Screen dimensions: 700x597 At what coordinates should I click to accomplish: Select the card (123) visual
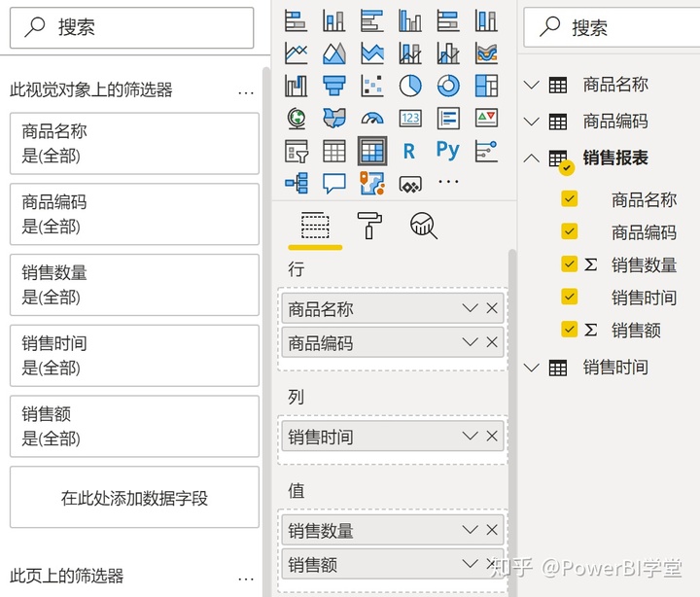[x=410, y=119]
